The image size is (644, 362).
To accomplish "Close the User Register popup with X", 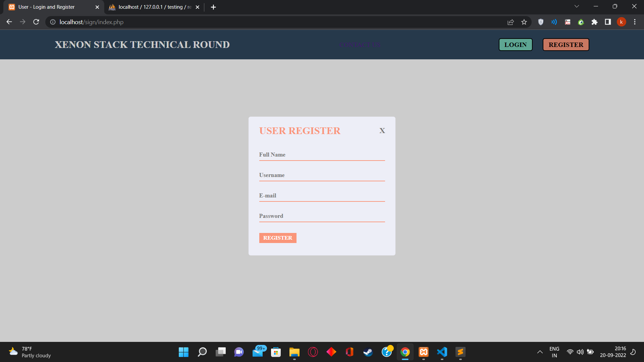I will pos(382,131).
